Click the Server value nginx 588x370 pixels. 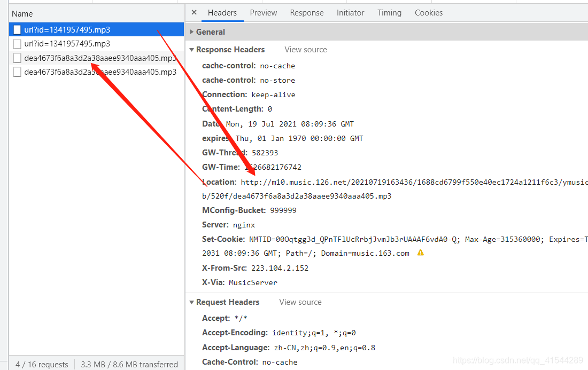244,225
